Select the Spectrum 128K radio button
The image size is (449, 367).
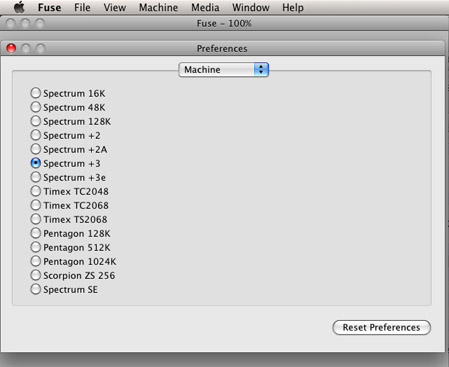pos(35,121)
